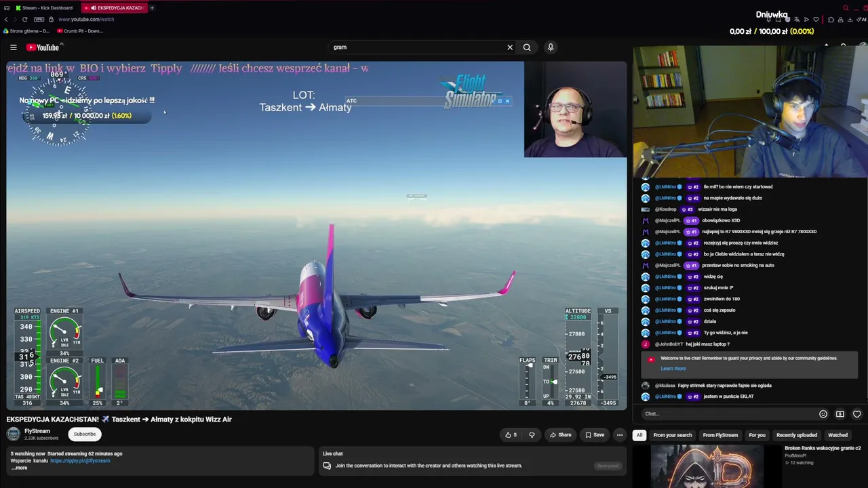The width and height of the screenshot is (868, 488).
Task: Click the address bar showing youtube.com/watch
Action: tap(86, 20)
